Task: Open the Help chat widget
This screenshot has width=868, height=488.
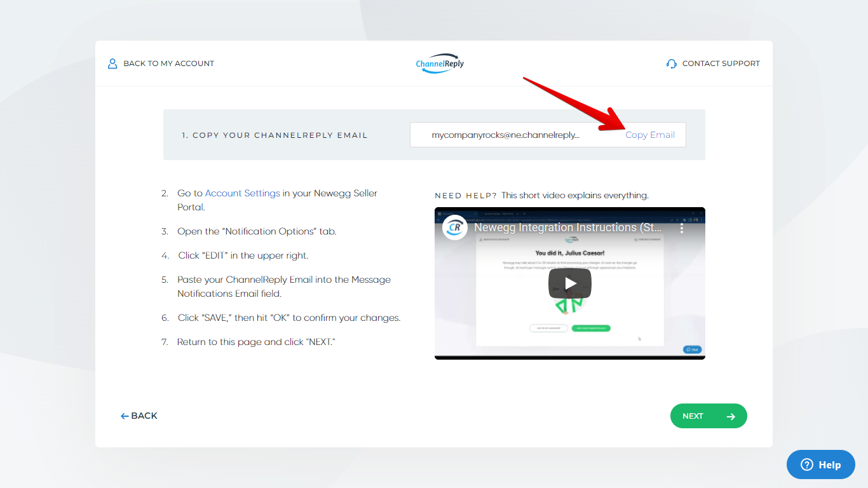Action: pyautogui.click(x=821, y=464)
